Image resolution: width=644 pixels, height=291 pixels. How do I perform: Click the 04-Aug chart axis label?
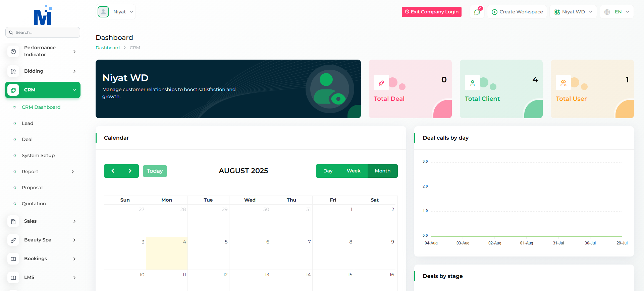(x=431, y=243)
